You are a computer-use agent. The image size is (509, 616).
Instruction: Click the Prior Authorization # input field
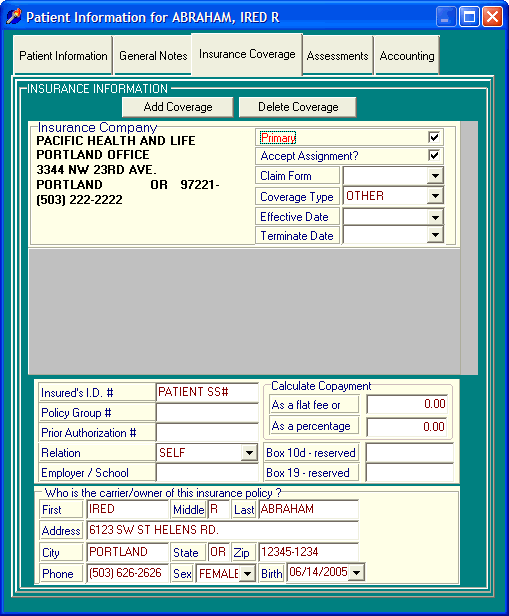pyautogui.click(x=207, y=433)
